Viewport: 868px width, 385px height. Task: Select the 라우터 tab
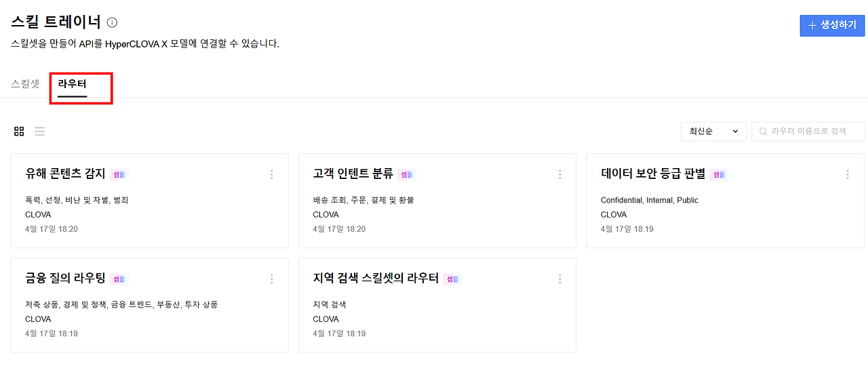73,85
